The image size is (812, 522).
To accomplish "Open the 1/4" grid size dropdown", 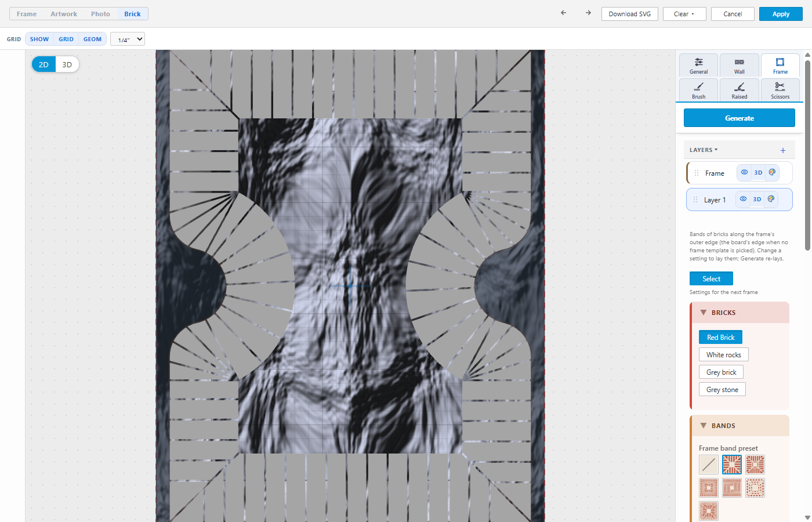I will [128, 39].
